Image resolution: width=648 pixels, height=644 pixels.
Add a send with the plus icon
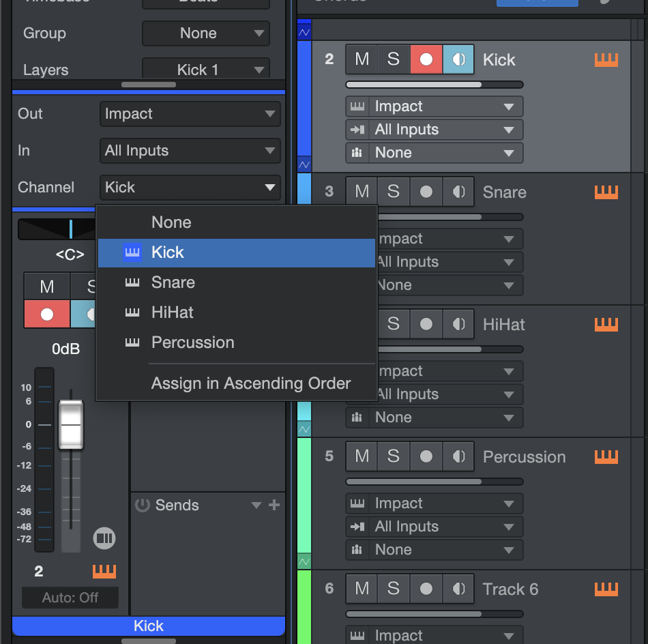coord(274,505)
